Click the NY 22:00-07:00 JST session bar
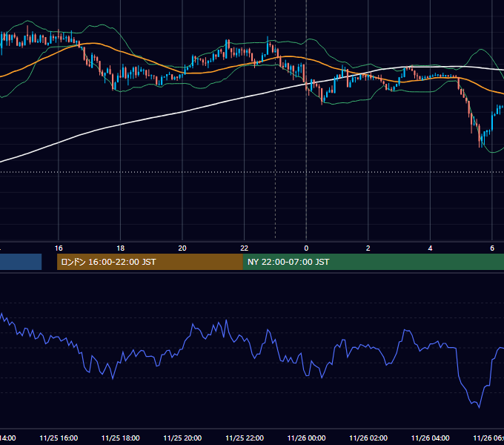504x445 pixels. 373,262
